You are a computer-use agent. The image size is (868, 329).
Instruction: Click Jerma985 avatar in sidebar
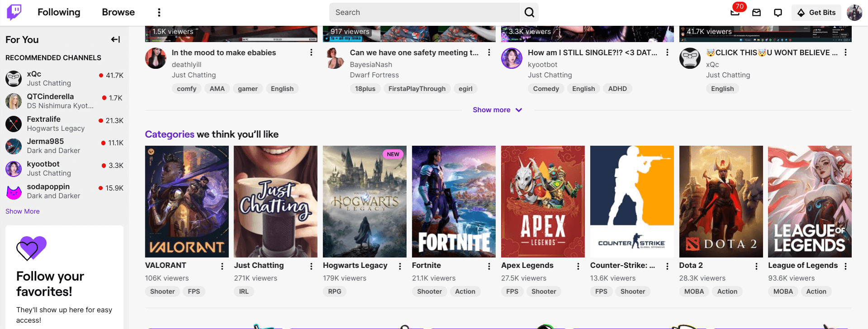coord(14,146)
